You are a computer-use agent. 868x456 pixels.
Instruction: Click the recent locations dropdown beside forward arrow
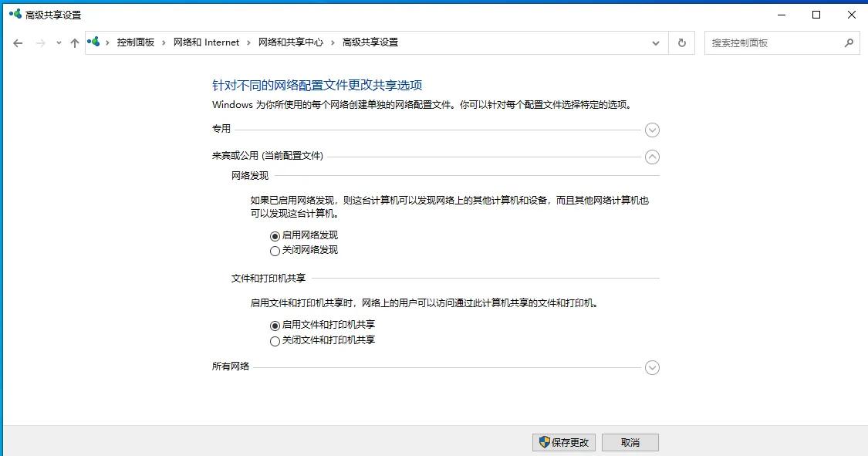[x=57, y=43]
